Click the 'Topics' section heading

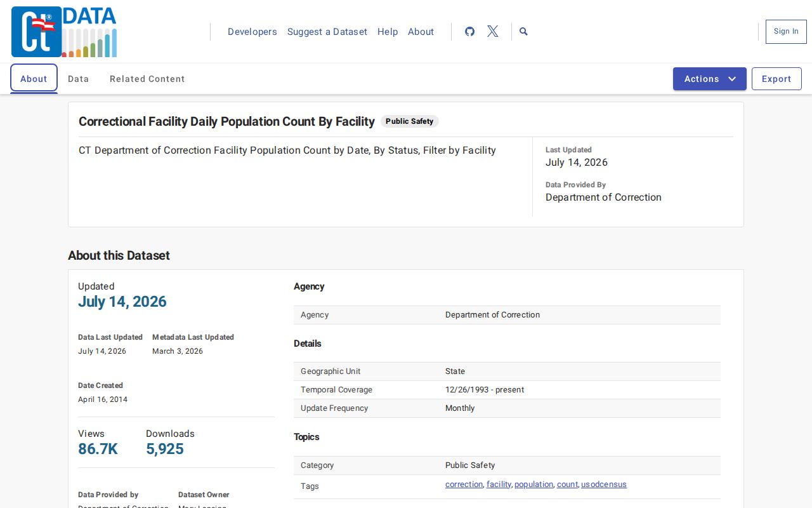tap(306, 437)
